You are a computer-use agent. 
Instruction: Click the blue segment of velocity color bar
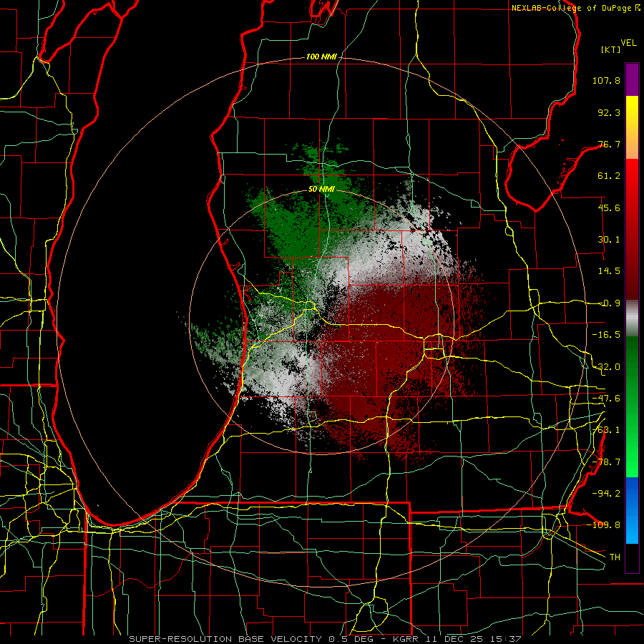click(632, 510)
